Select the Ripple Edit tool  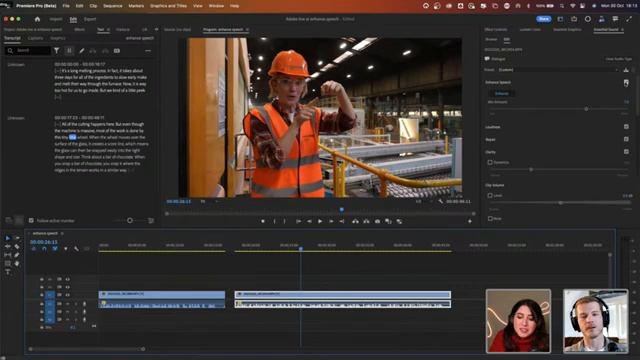[x=7, y=247]
